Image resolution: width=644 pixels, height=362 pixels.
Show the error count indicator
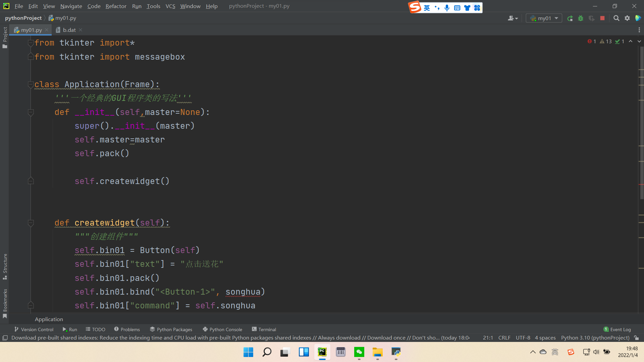592,41
